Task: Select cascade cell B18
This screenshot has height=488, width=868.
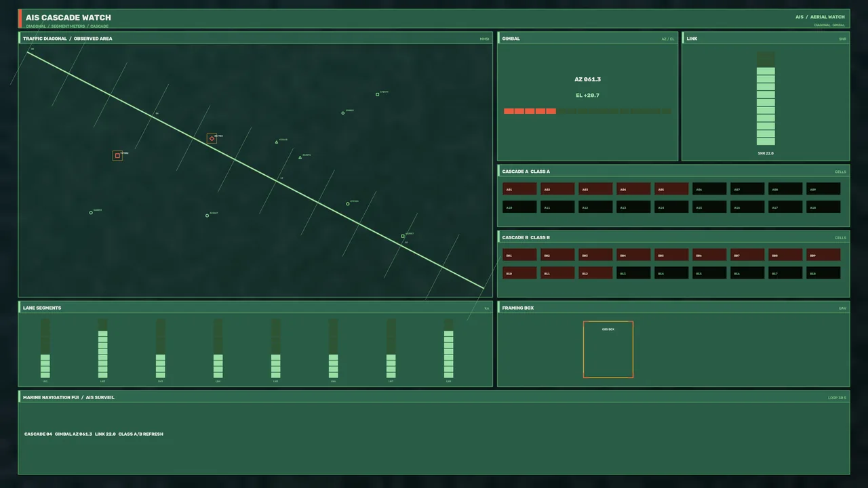Action: click(823, 273)
